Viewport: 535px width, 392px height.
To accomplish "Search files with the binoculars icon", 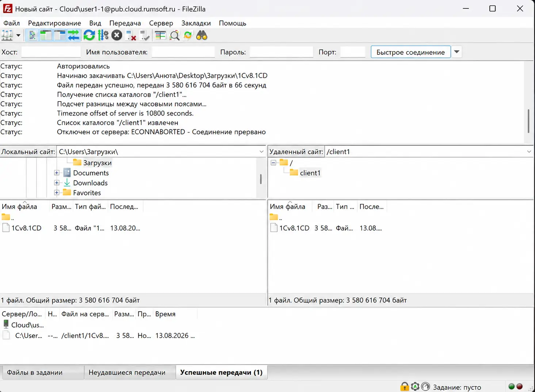I will point(202,35).
